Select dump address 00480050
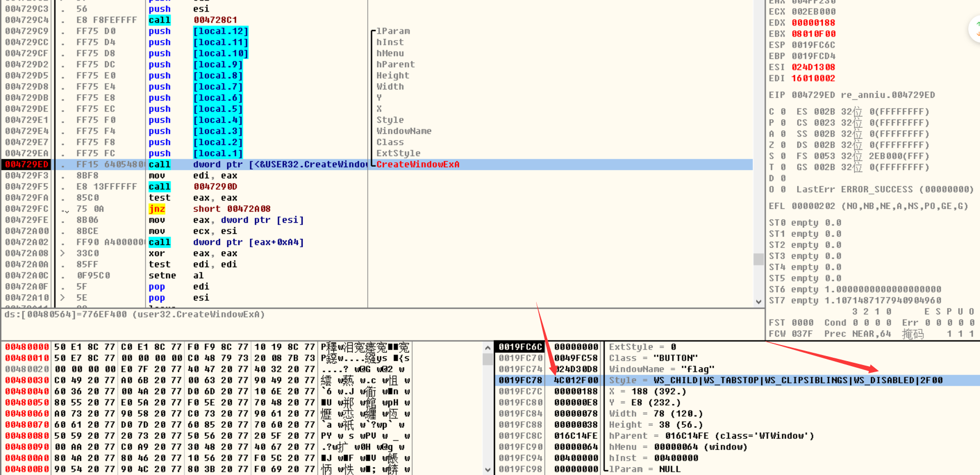 27,403
